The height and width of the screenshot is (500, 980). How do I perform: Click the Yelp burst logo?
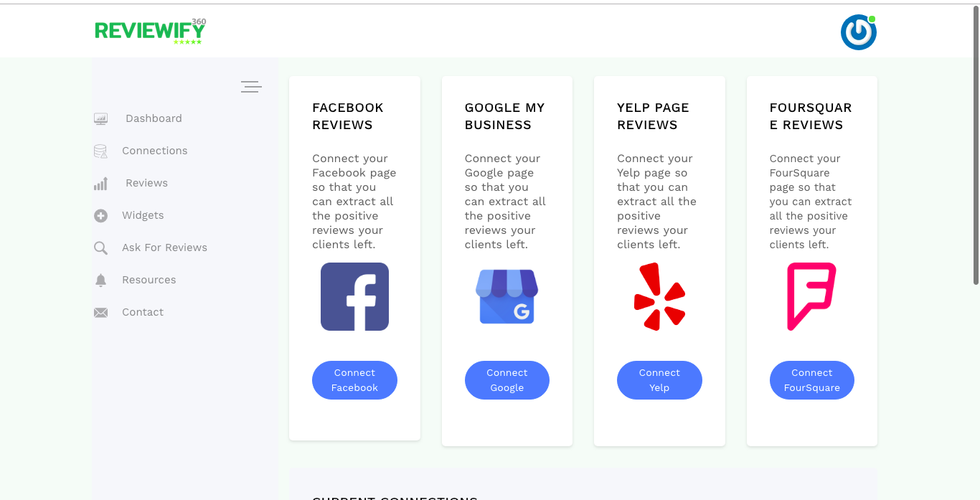click(x=659, y=296)
